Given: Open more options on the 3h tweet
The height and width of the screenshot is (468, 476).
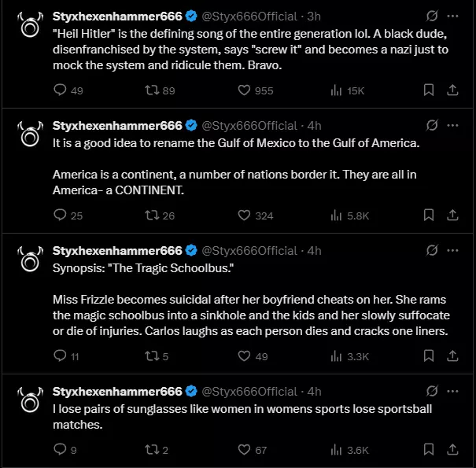Looking at the screenshot, I should point(452,16).
